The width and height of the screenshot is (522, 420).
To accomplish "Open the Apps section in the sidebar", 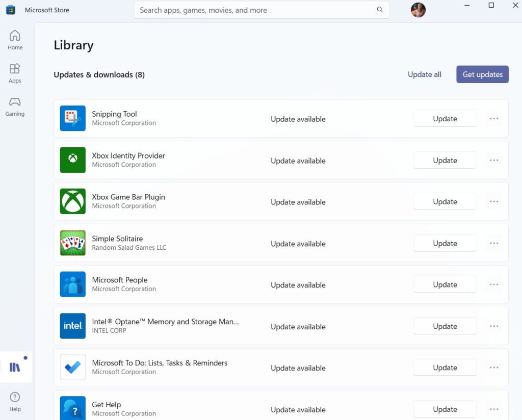I will click(x=15, y=73).
